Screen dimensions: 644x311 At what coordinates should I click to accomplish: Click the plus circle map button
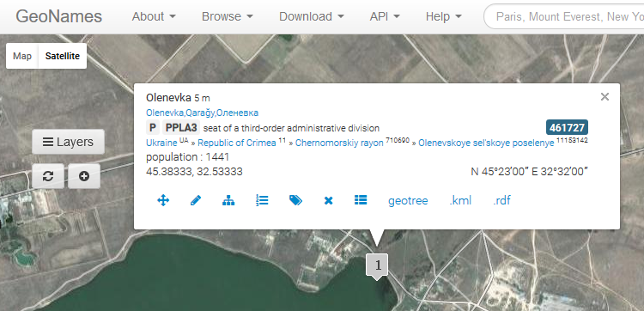pos(84,176)
